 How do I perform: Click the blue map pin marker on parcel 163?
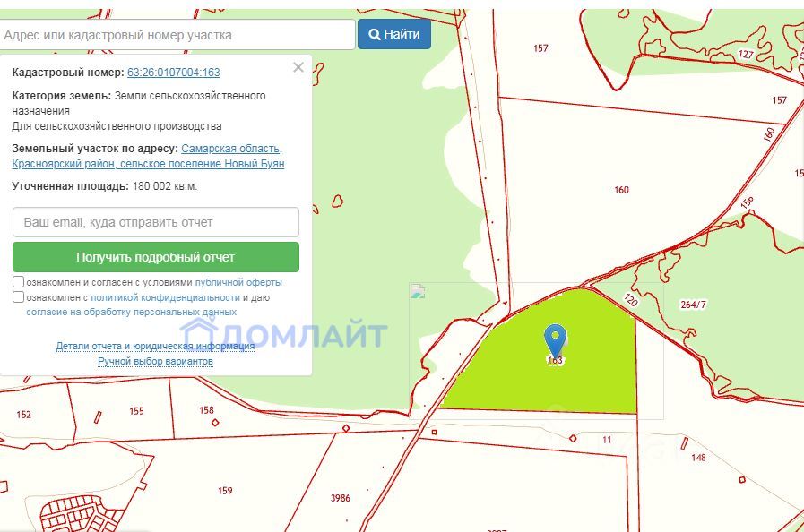coord(555,339)
